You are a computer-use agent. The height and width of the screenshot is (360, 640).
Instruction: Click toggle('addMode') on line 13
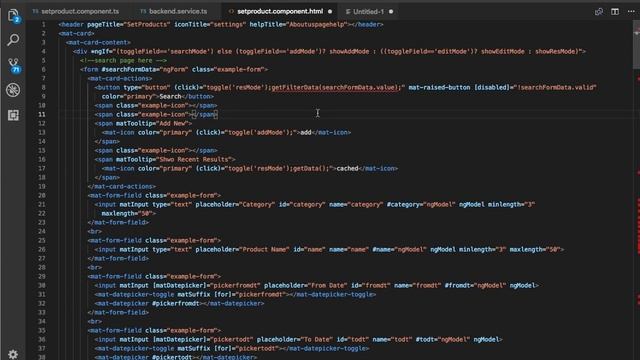[259, 132]
